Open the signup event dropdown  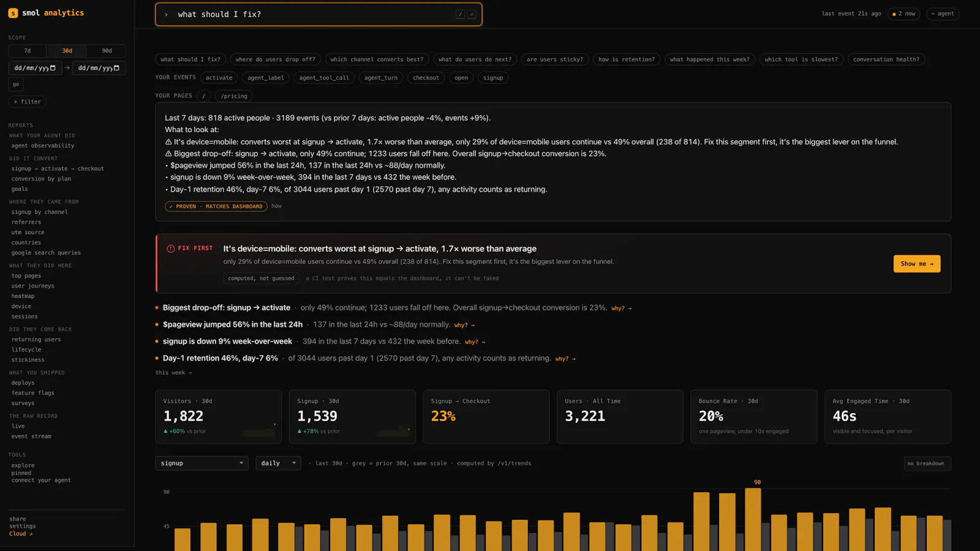(202, 463)
